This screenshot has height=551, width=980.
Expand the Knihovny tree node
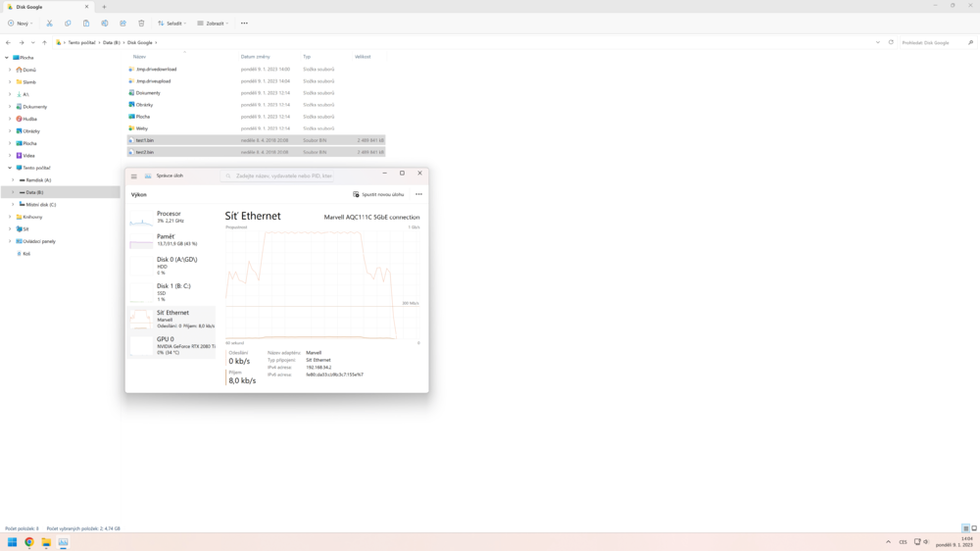(10, 217)
